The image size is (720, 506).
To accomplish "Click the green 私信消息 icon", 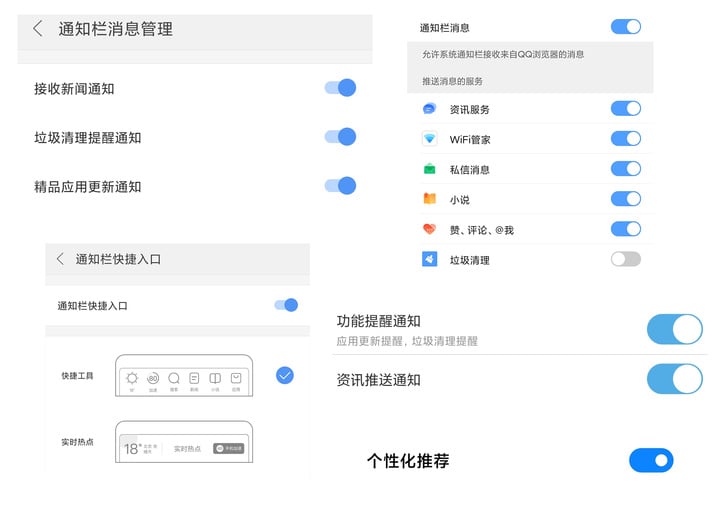I will pos(429,169).
